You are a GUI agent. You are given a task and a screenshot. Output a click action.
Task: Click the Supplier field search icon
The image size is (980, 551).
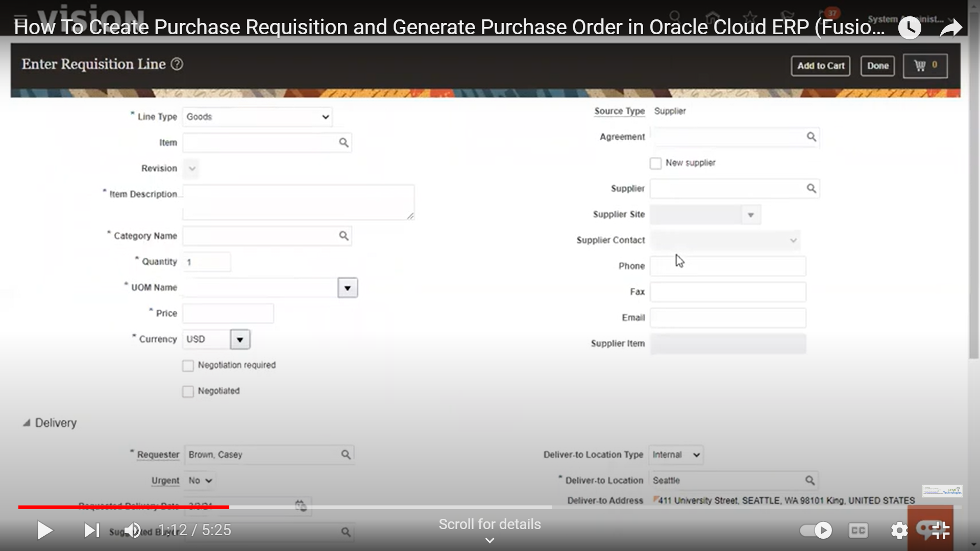[811, 189]
